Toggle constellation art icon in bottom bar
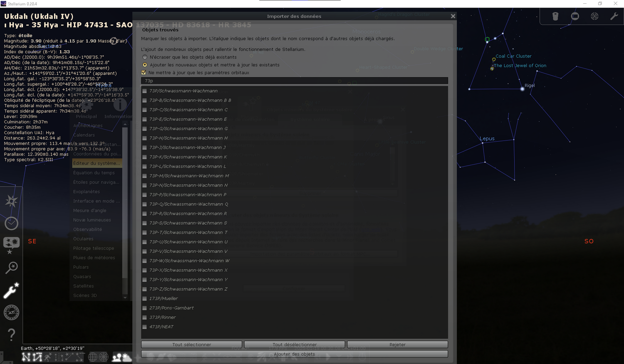 coord(48,357)
